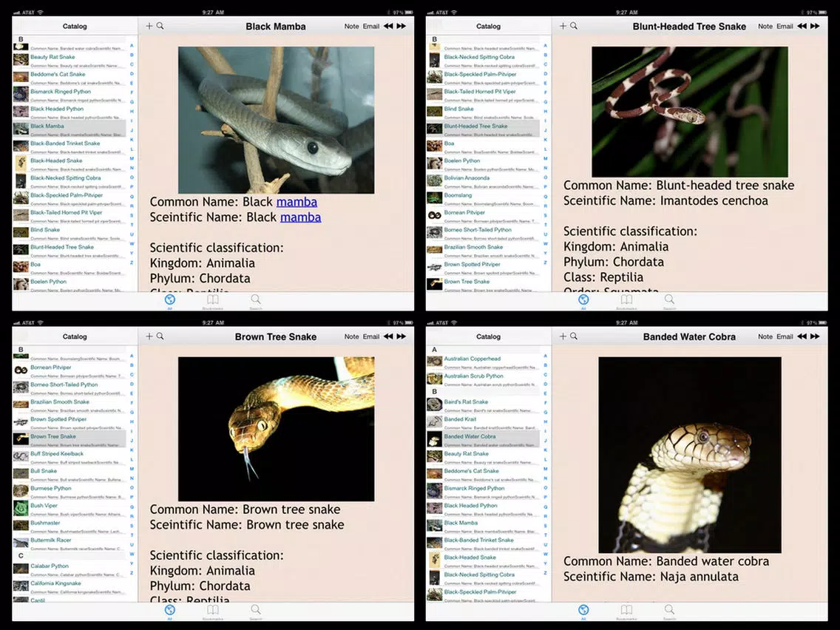Tap toolbar search magnifier in Black Mamba screen
This screenshot has width=840, height=630.
click(160, 26)
